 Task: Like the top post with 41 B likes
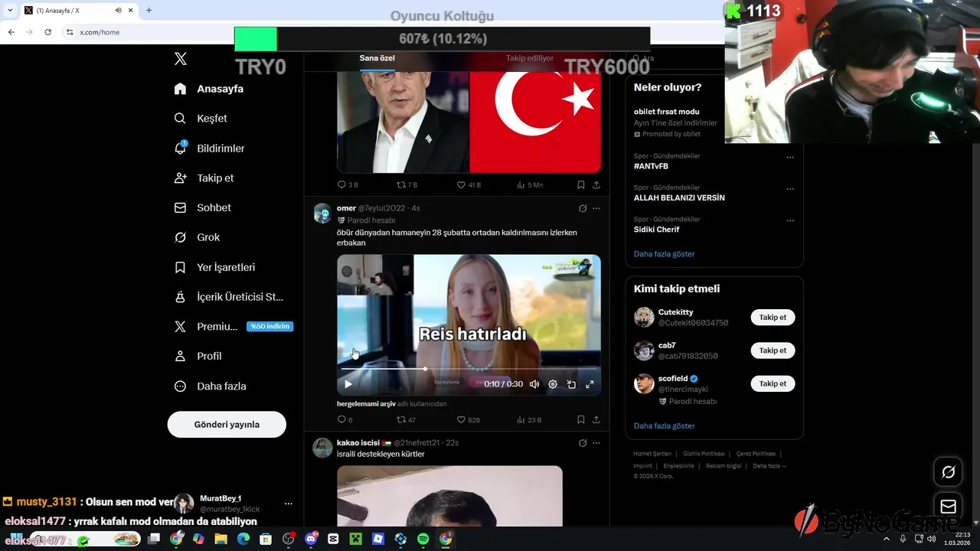(x=469, y=184)
